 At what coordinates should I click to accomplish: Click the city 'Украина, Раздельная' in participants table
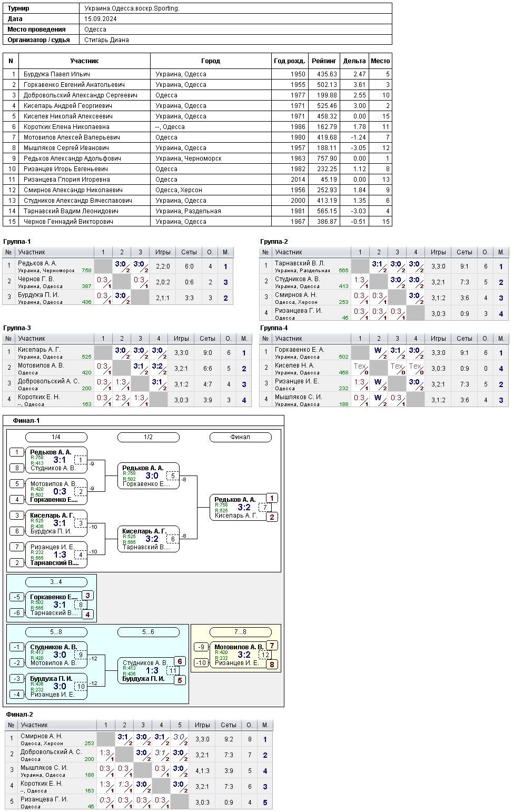click(x=189, y=211)
